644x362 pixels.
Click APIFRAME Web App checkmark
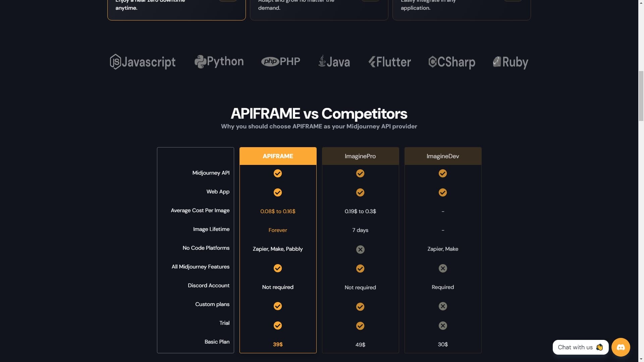click(x=278, y=192)
